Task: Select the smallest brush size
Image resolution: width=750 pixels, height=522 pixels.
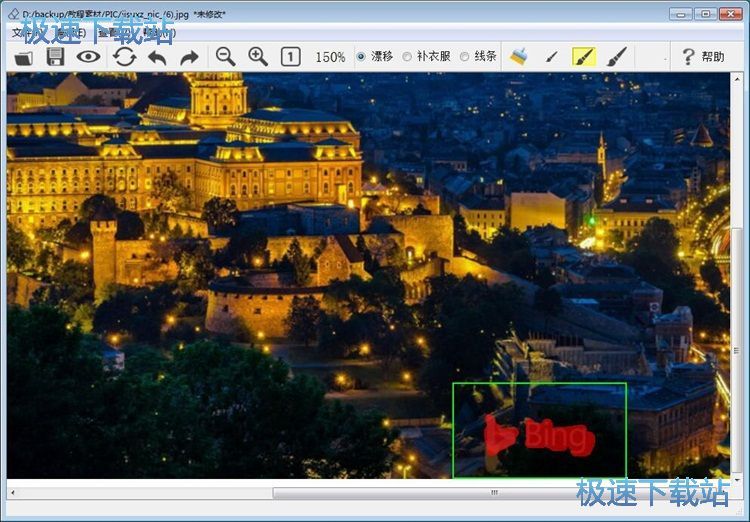Action: [551, 57]
